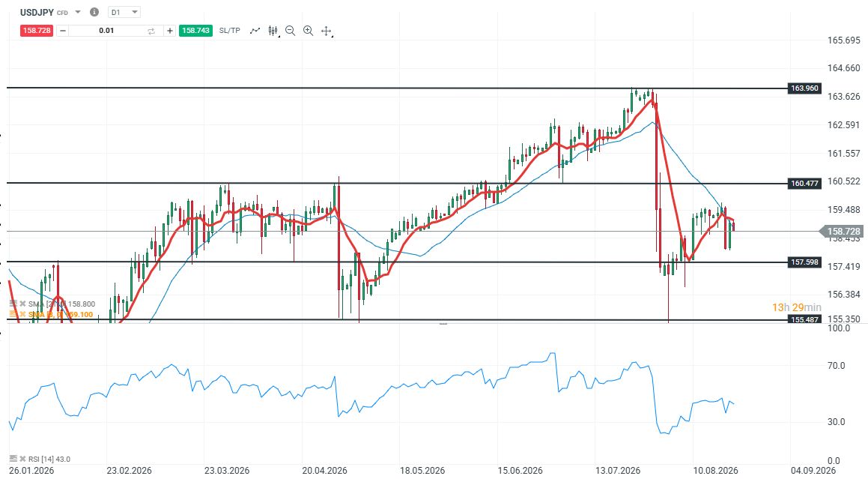Image resolution: width=868 pixels, height=479 pixels.
Task: Remove the RSI [14] indicator
Action: 22,459
